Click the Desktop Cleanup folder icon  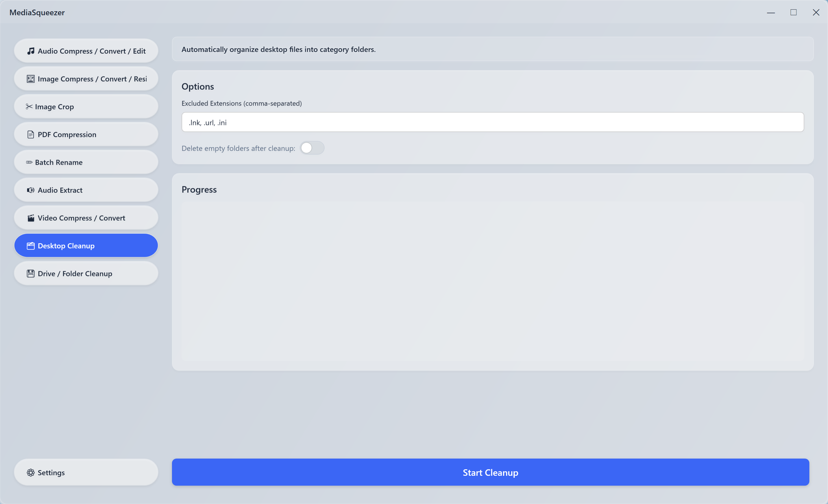30,246
